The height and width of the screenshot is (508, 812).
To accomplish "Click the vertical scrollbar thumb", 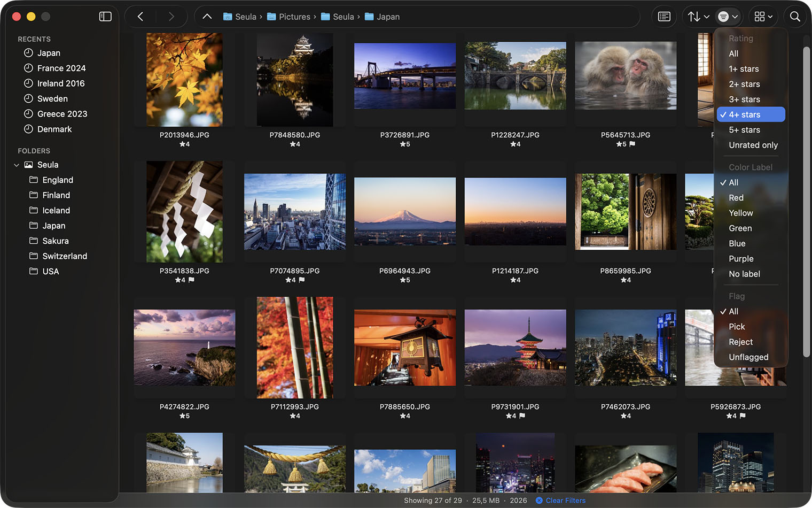I will pos(806,202).
